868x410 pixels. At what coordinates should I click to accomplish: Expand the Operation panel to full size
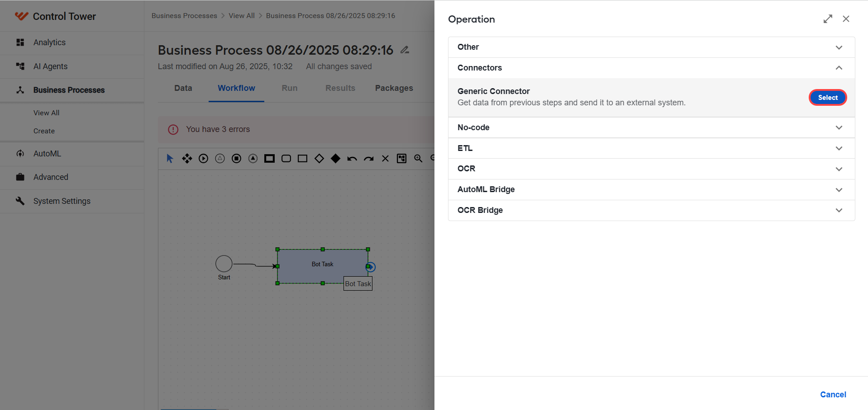[x=828, y=19]
